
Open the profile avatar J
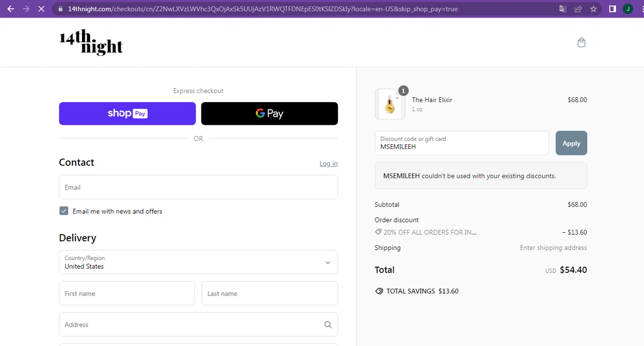pyautogui.click(x=628, y=9)
